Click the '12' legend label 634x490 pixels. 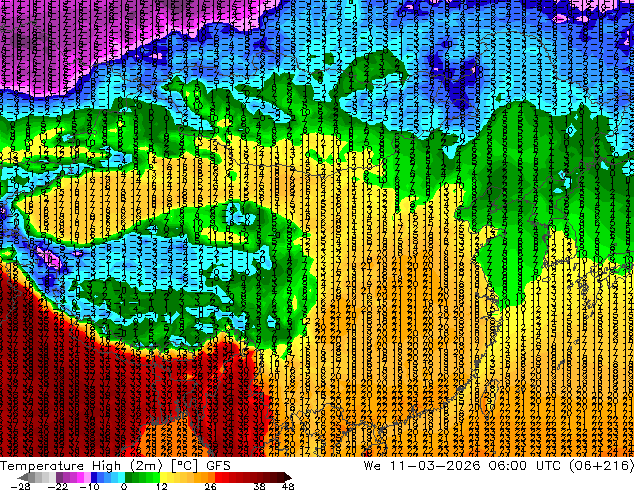162,486
